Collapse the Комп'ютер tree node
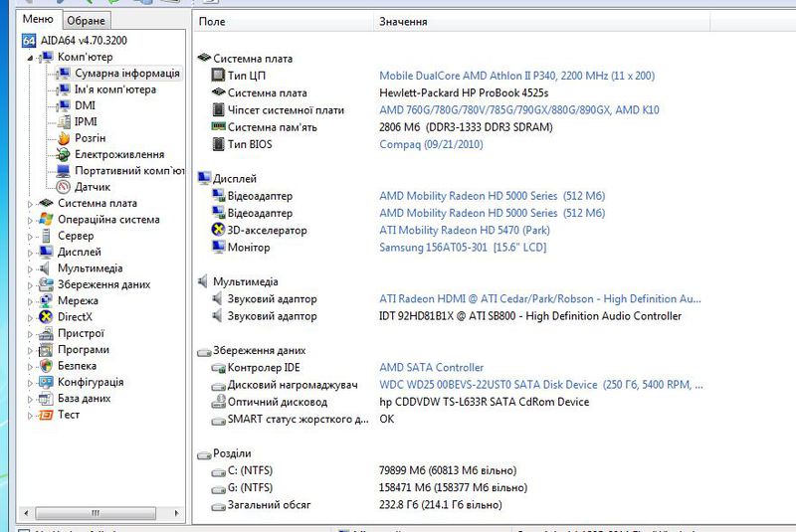Viewport: 796px width, 532px height. click(x=29, y=57)
